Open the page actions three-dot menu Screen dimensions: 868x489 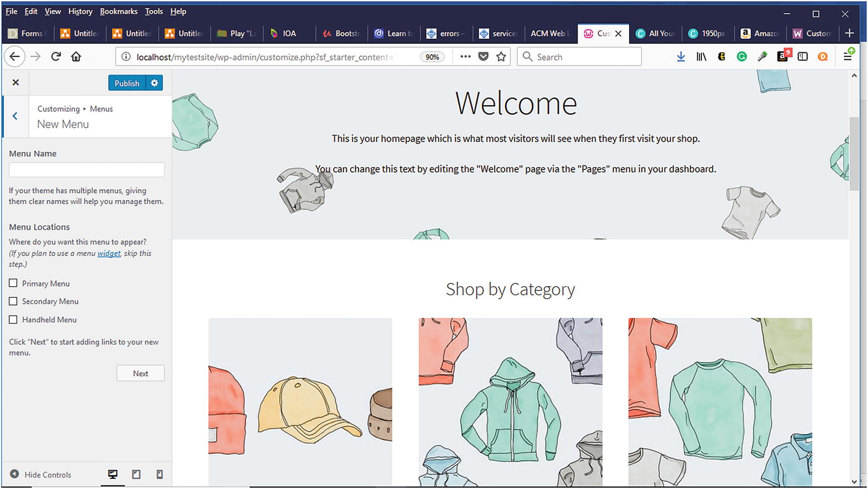coord(465,56)
